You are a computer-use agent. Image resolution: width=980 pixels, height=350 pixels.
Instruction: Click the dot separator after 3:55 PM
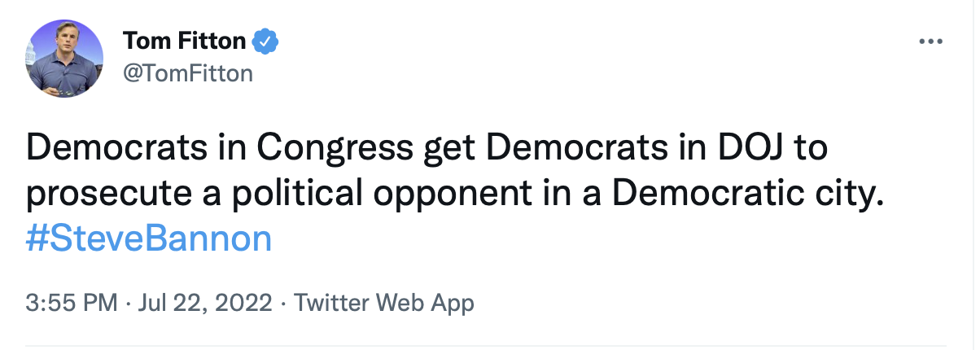point(129,304)
